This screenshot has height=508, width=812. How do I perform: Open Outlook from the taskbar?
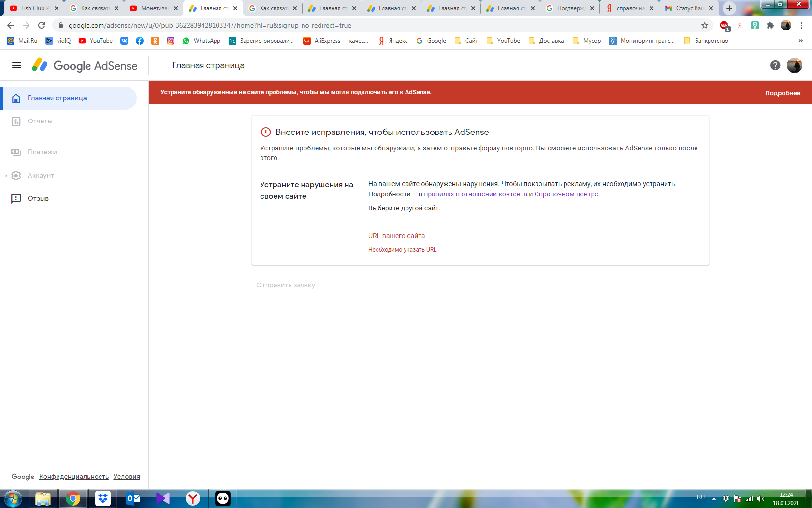point(133,498)
